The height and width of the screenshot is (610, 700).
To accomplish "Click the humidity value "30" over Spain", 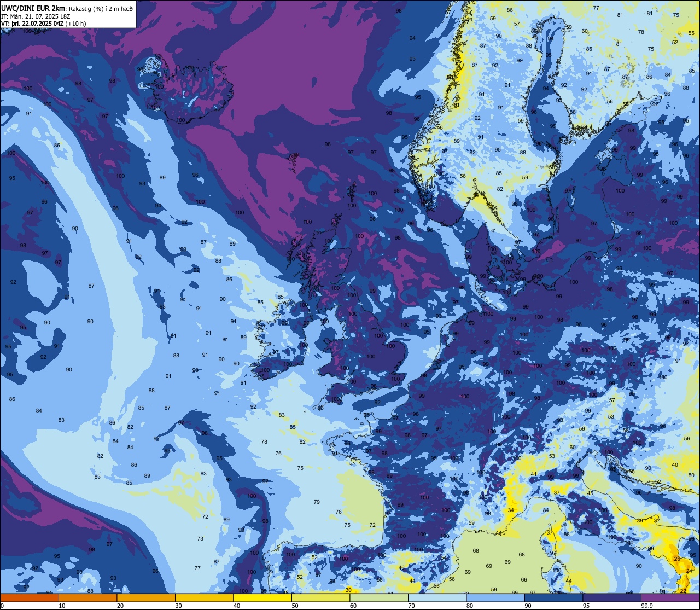I will pos(348,590).
